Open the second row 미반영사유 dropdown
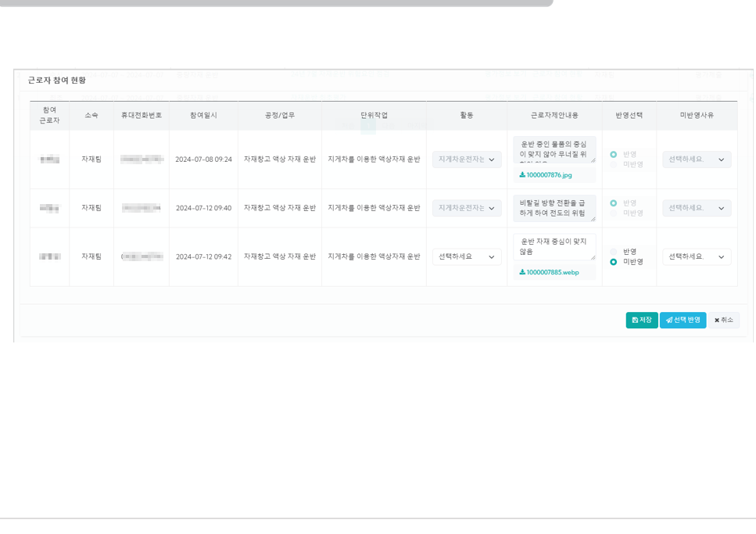This screenshot has height=534, width=756. pos(697,209)
